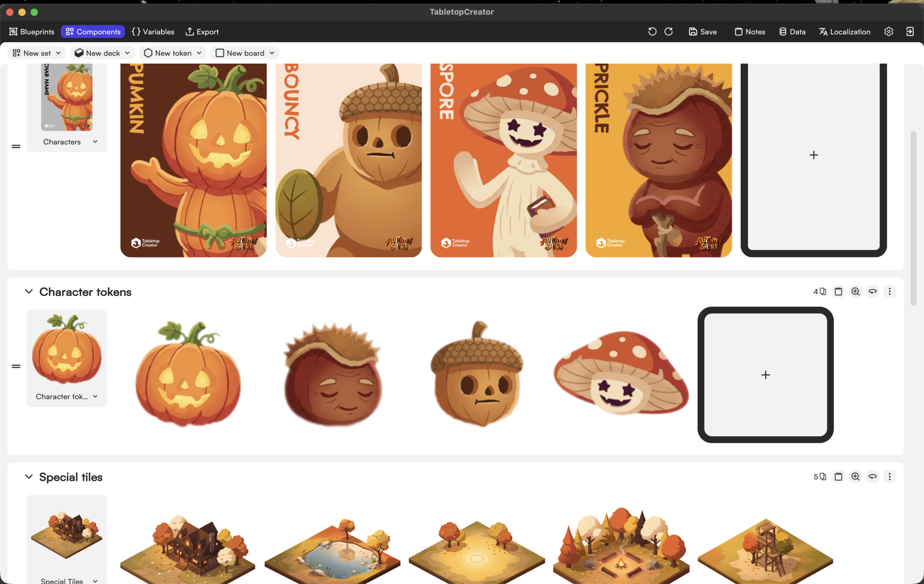Open the Blueprints tab
This screenshot has height=584, width=924.
pos(32,31)
